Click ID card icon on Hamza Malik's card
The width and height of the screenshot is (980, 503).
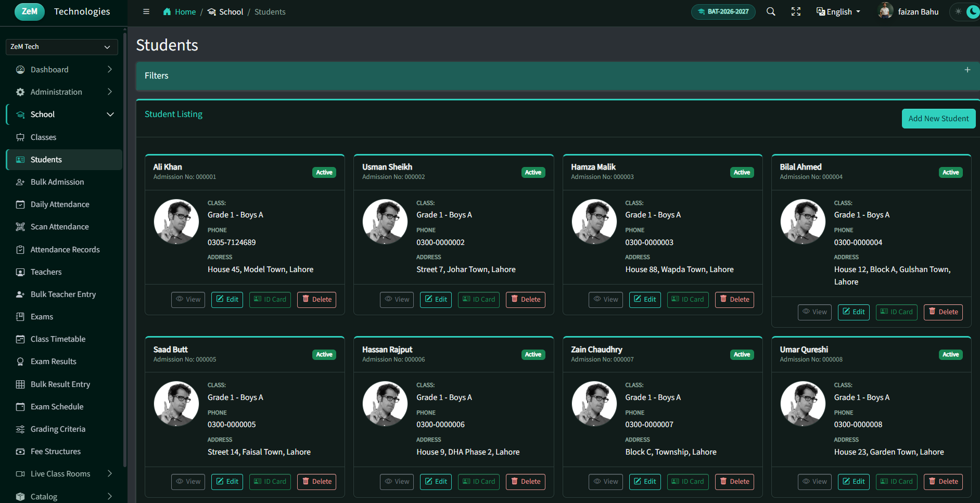(675, 299)
